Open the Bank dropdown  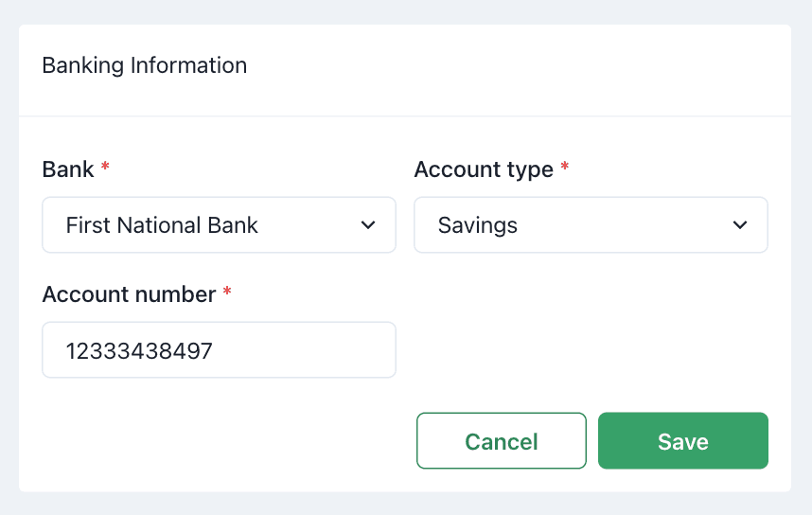(x=219, y=225)
